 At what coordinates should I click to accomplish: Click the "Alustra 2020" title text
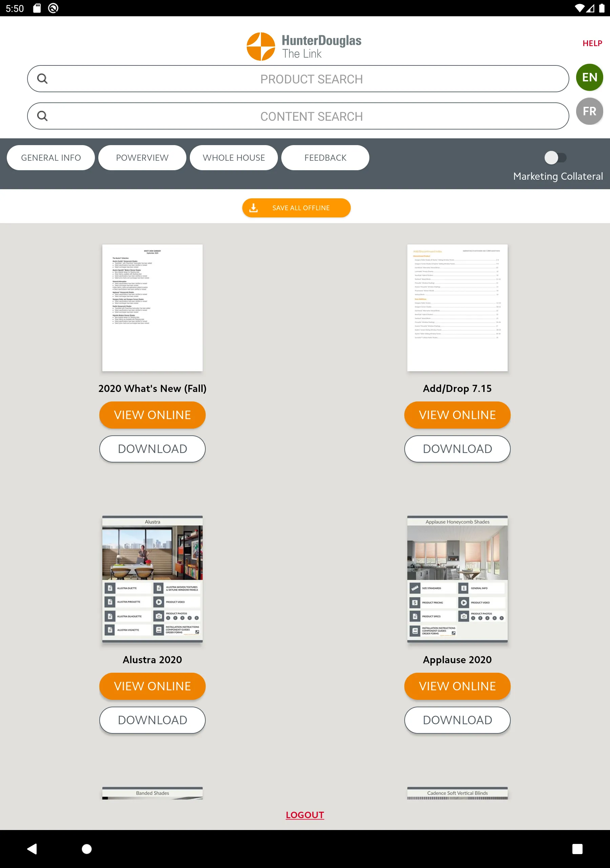point(152,660)
